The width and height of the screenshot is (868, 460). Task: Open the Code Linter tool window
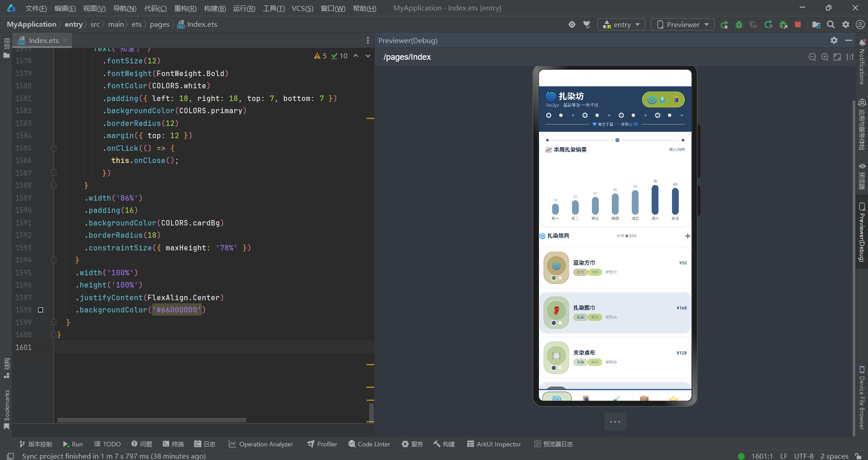point(369,444)
